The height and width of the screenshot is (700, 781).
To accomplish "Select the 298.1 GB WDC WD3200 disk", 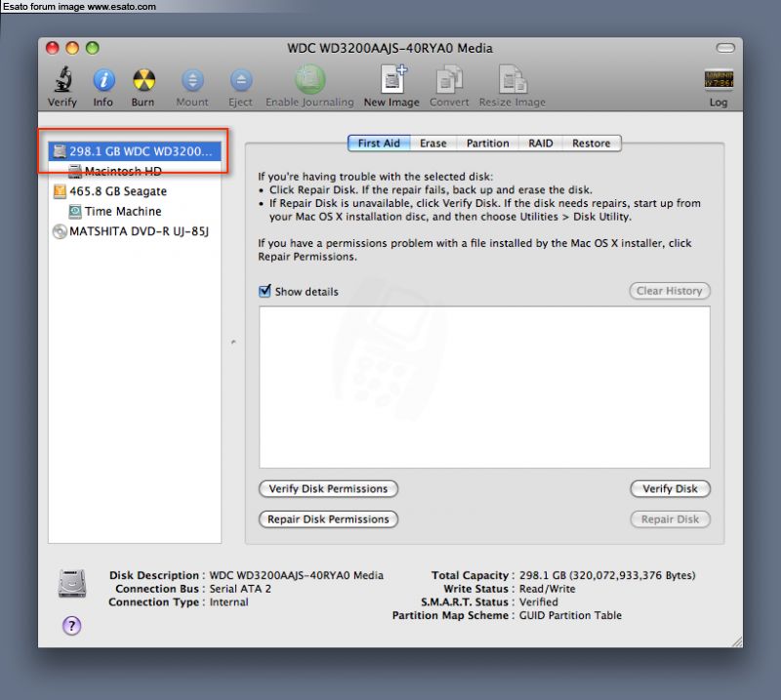I will [x=135, y=151].
